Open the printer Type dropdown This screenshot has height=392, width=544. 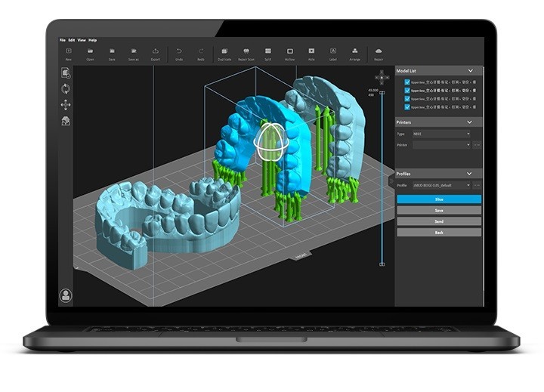tap(442, 134)
